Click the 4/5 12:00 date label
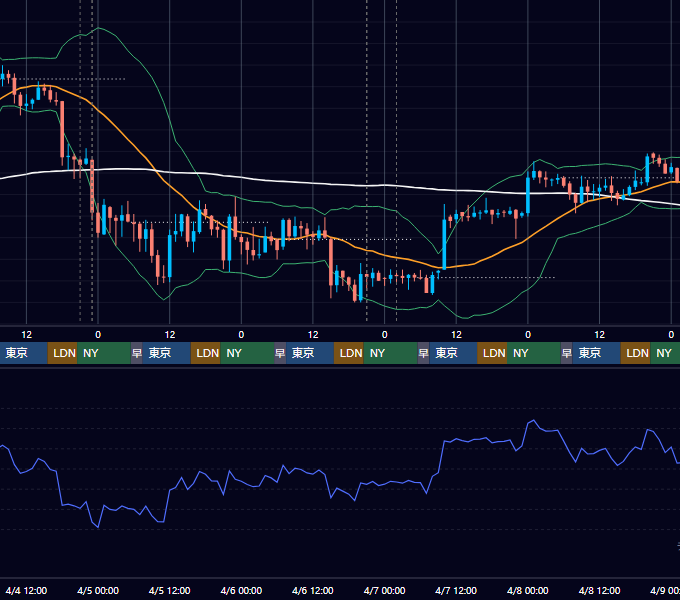This screenshot has height=600, width=680. pyautogui.click(x=170, y=590)
